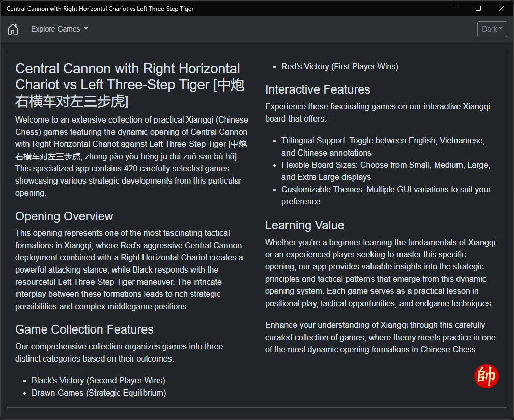Click the Customizable Themes bullet point
Screen dimensions: 514x420
pyautogui.click(x=386, y=195)
